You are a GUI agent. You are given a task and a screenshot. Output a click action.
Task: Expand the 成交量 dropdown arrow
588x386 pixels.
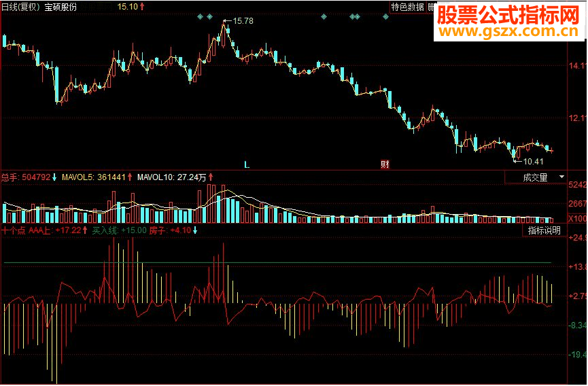tap(561, 177)
